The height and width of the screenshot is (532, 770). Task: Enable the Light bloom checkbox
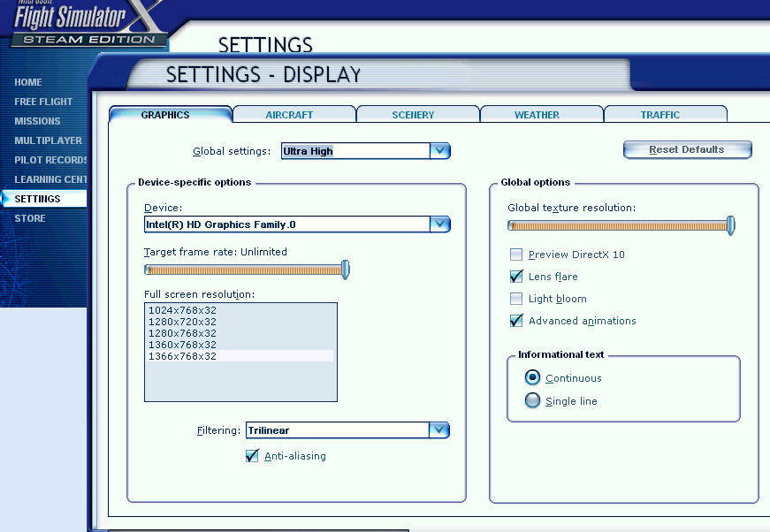pos(516,299)
